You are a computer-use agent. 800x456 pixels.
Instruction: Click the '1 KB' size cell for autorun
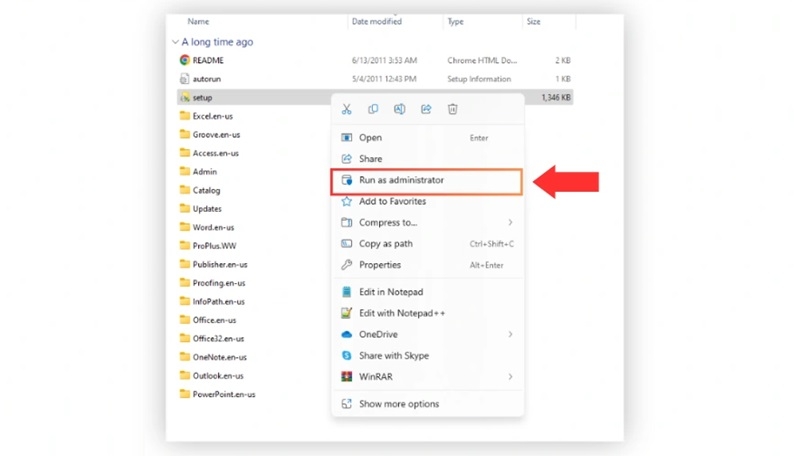pos(563,79)
